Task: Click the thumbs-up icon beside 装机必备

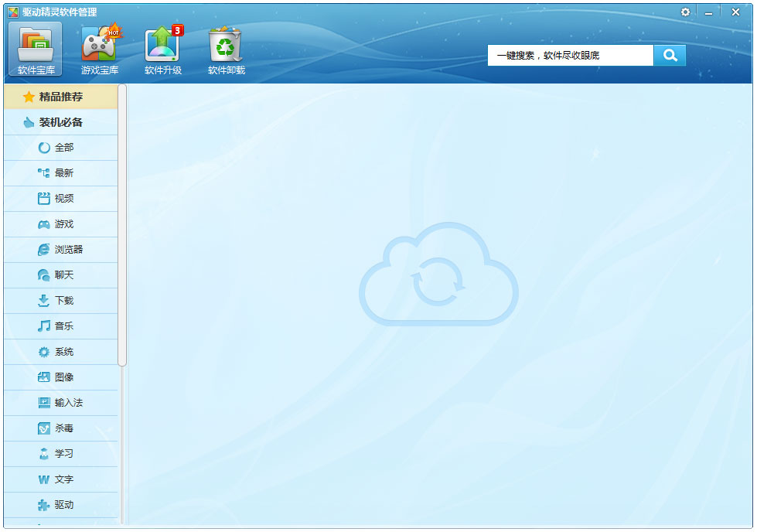Action: [29, 122]
